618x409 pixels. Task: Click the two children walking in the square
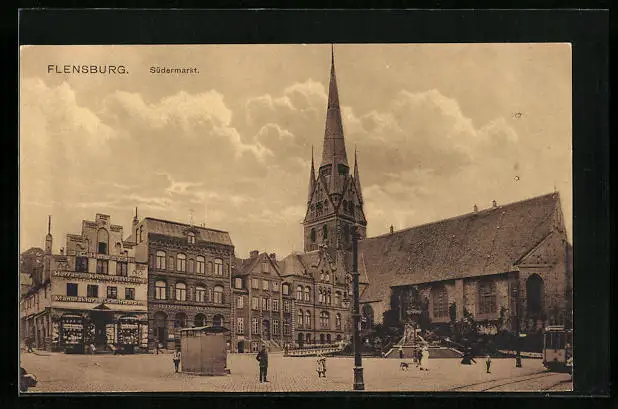click(x=321, y=366)
